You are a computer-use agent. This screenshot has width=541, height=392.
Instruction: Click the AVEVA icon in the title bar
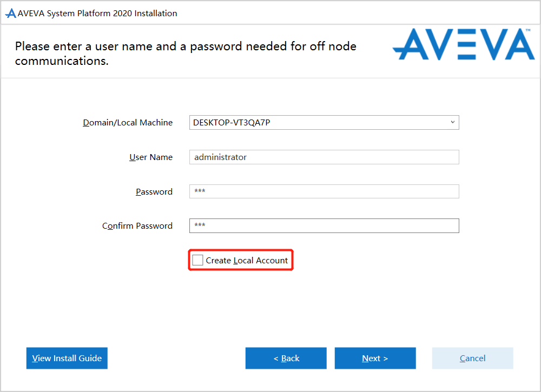pyautogui.click(x=10, y=14)
